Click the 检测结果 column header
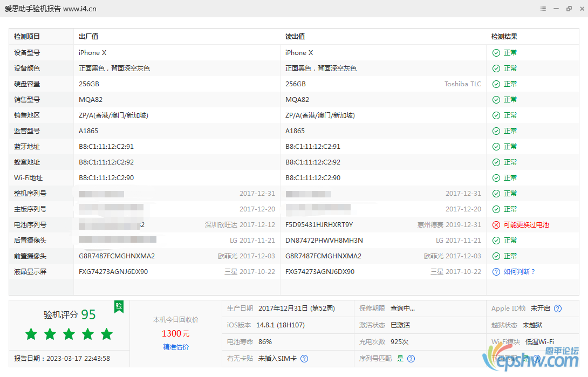Screen dimensions: 588x377 pyautogui.click(x=504, y=37)
